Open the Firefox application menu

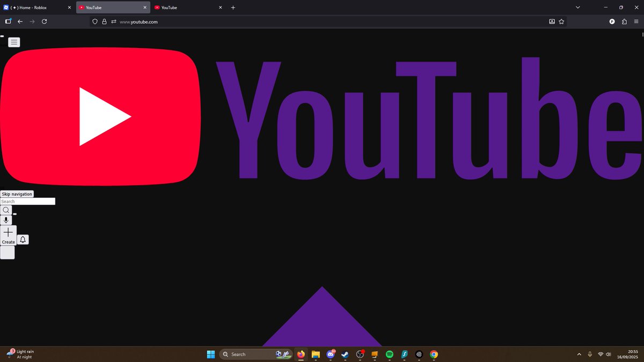[x=636, y=21]
